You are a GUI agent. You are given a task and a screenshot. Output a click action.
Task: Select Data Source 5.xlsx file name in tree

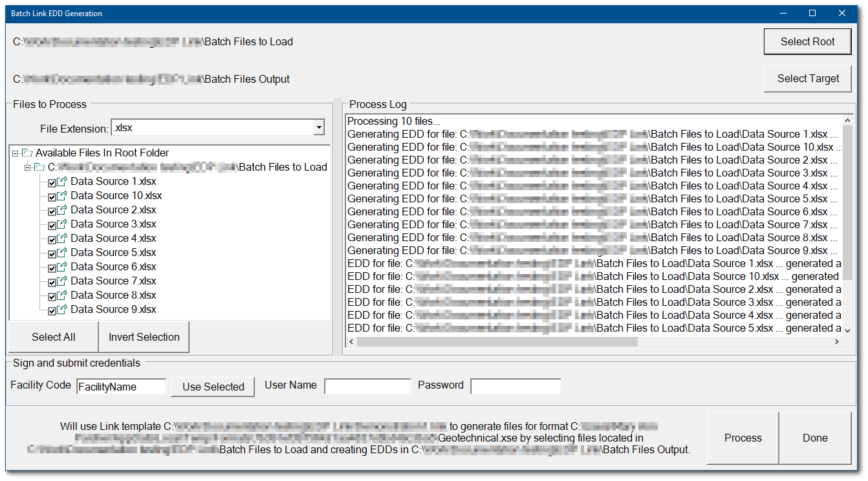point(113,253)
